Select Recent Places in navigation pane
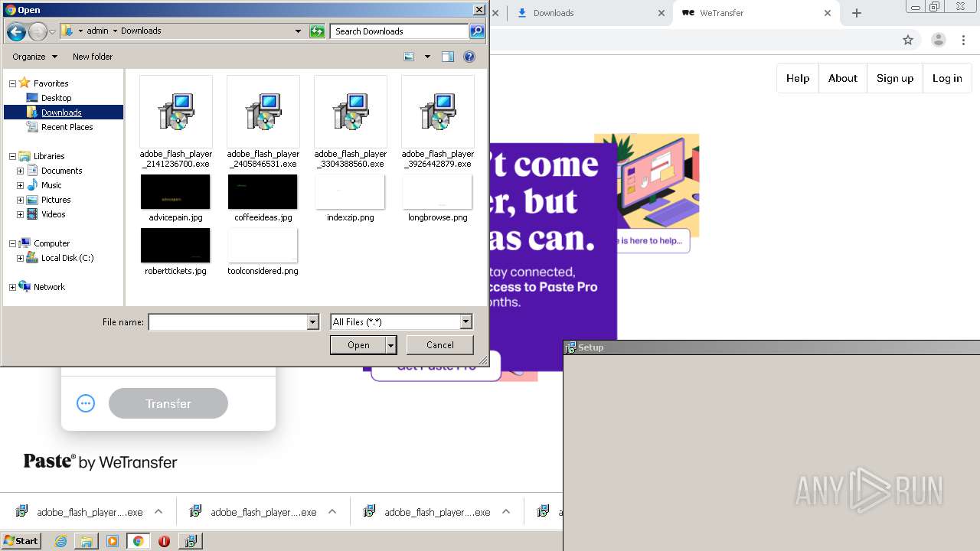The image size is (980, 551). point(67,127)
